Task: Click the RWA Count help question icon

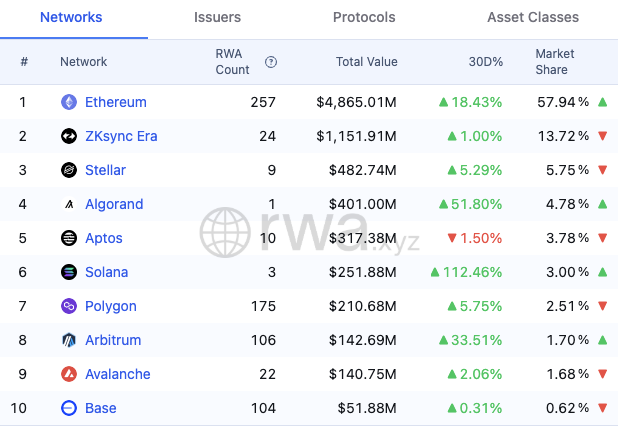Action: tap(271, 62)
